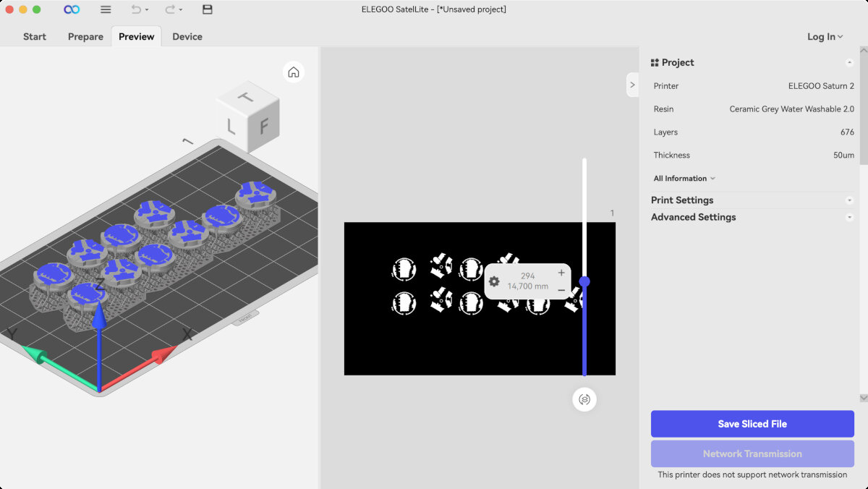Open the redo history dropdown arrow
868x489 pixels.
(x=181, y=10)
